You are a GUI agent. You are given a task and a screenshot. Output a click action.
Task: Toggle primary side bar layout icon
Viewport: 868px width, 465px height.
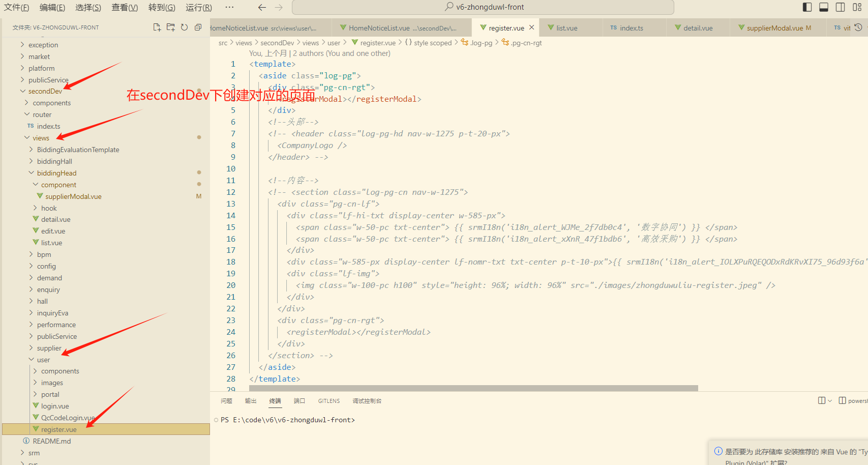coord(807,7)
